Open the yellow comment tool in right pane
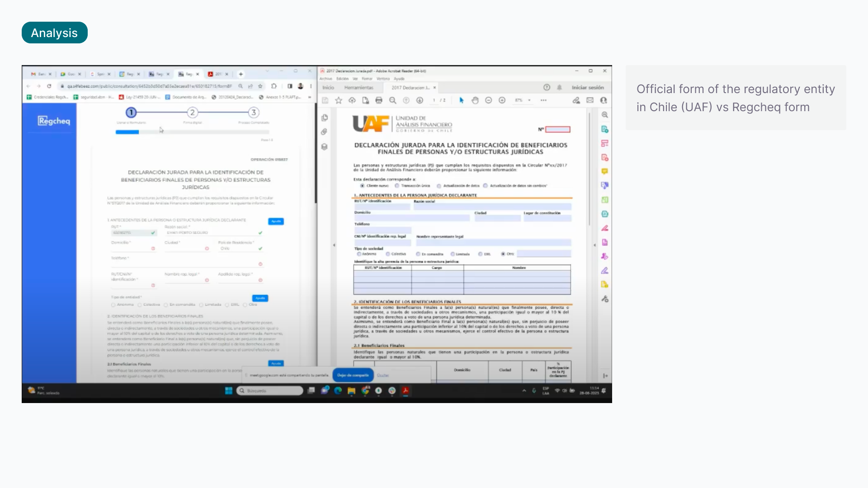868x488 pixels. [x=604, y=171]
